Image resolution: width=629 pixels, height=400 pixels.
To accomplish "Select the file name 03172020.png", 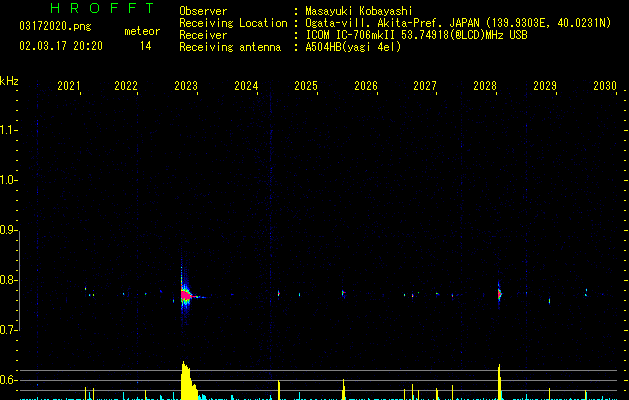I will pos(55,26).
